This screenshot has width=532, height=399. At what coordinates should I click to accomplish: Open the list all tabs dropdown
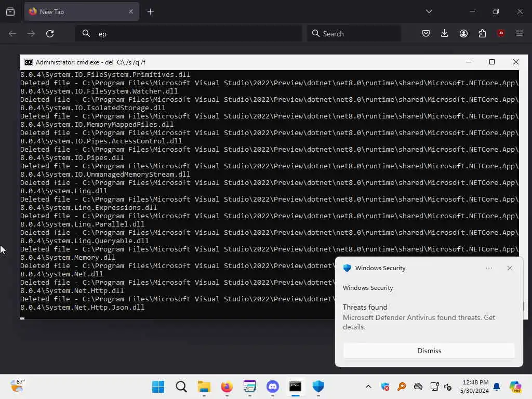pyautogui.click(x=429, y=11)
